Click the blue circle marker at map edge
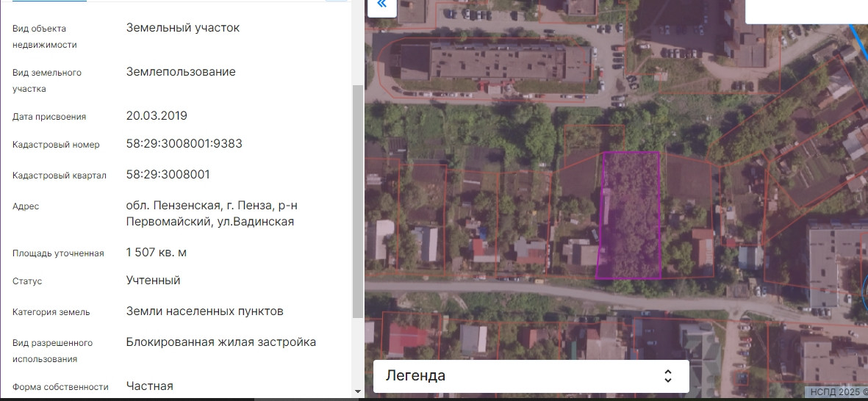Viewport: 868px width, 401px height. click(864, 292)
